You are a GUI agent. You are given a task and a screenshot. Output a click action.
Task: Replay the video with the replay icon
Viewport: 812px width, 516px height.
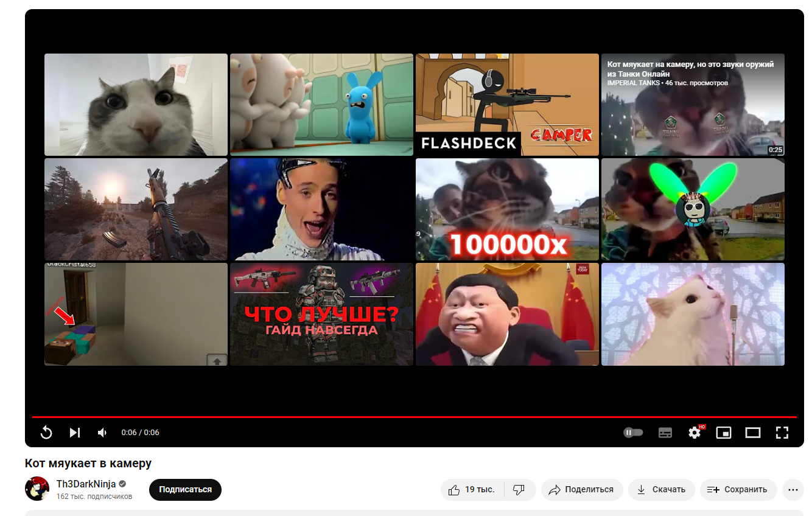[46, 433]
